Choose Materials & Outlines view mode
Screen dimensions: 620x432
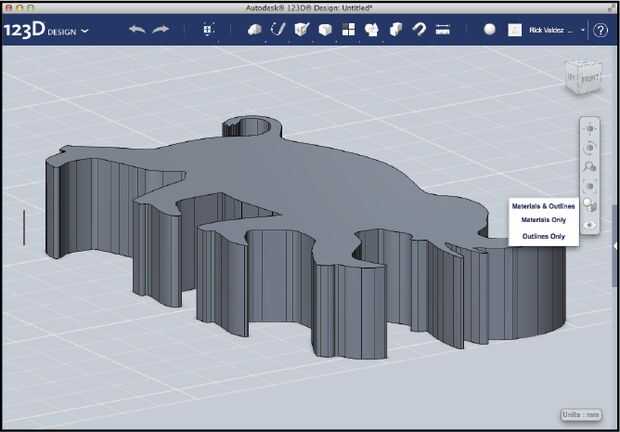(543, 206)
